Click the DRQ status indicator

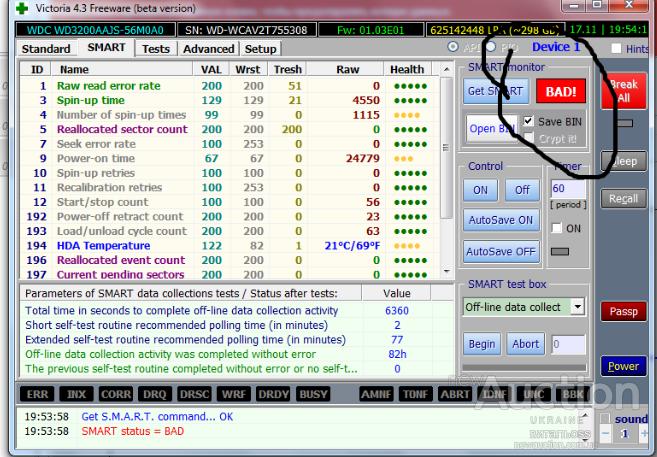(155, 394)
